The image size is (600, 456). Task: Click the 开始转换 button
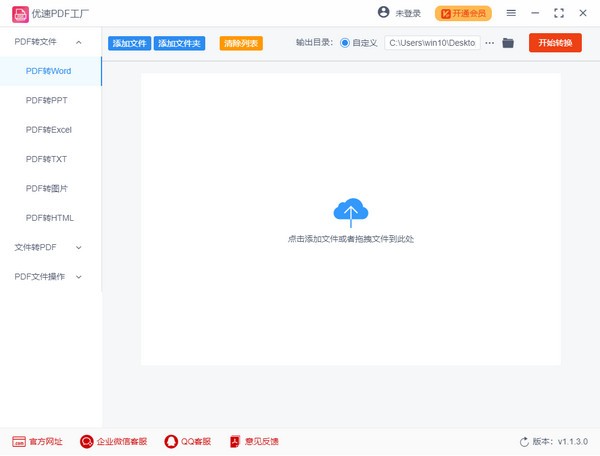point(555,43)
